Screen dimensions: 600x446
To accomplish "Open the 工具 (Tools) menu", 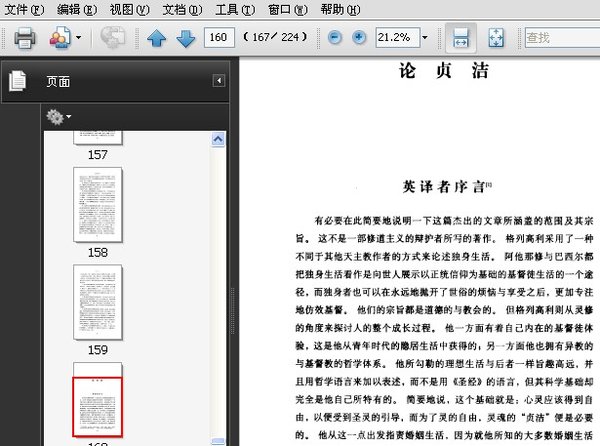I will pos(235,9).
